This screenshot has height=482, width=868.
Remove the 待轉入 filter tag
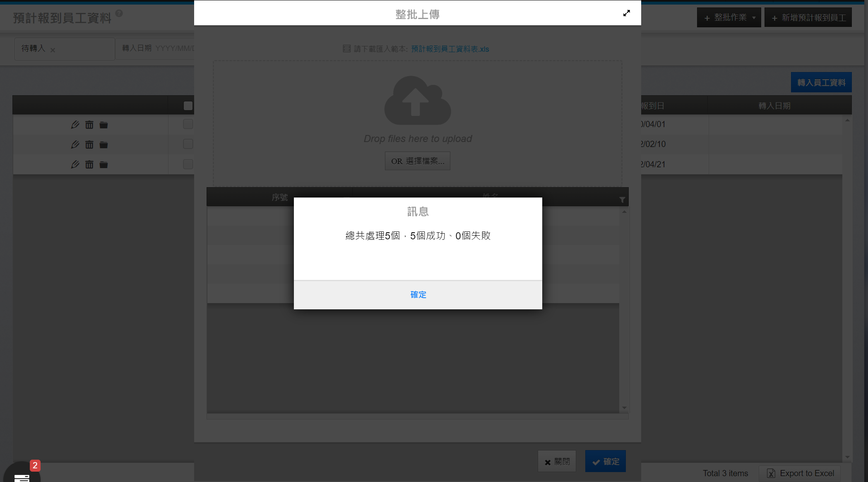coord(53,50)
